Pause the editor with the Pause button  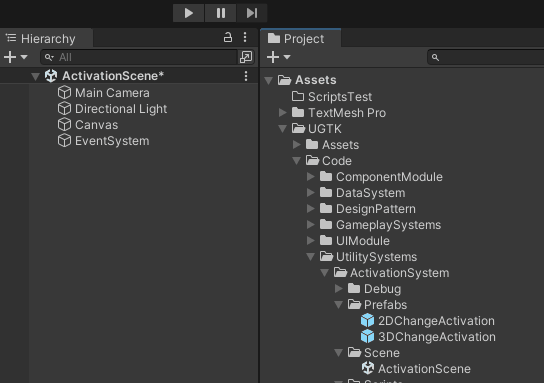point(221,13)
